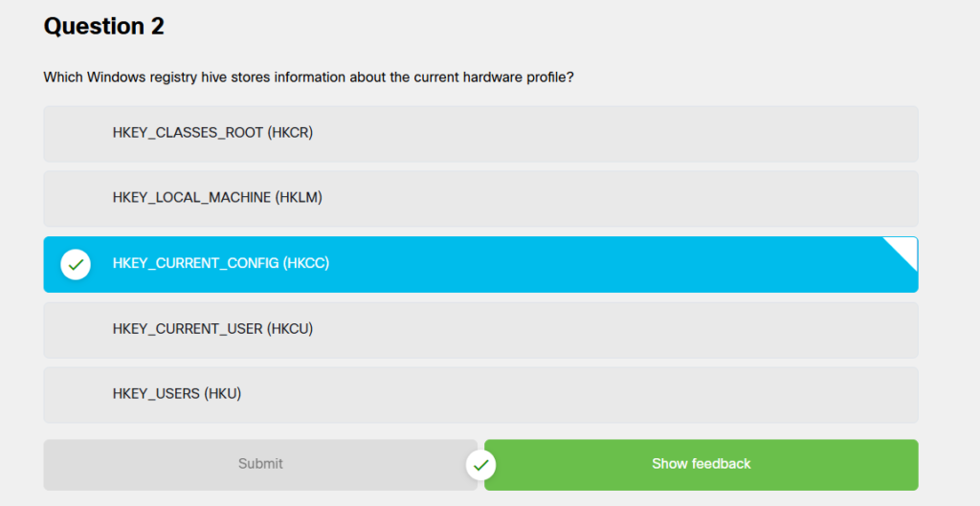Open the Show feedback panel
The image size is (980, 506).
tap(702, 465)
